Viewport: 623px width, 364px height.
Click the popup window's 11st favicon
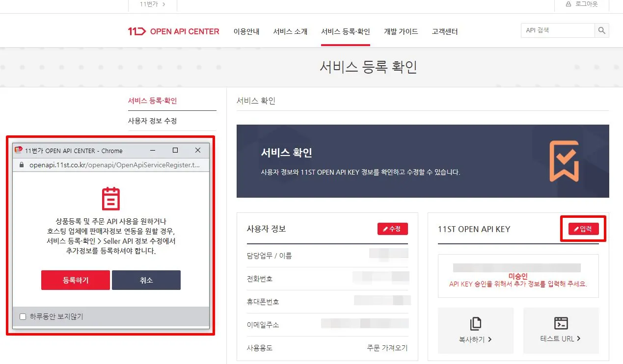click(x=19, y=150)
